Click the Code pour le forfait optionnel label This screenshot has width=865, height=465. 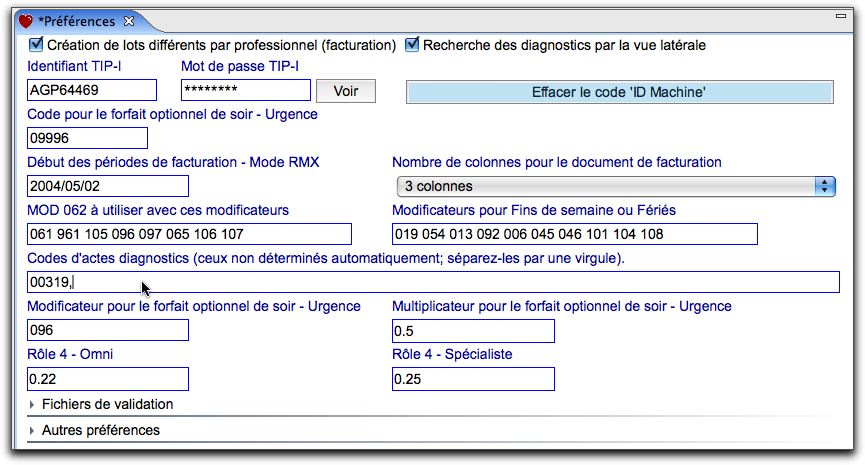point(172,114)
